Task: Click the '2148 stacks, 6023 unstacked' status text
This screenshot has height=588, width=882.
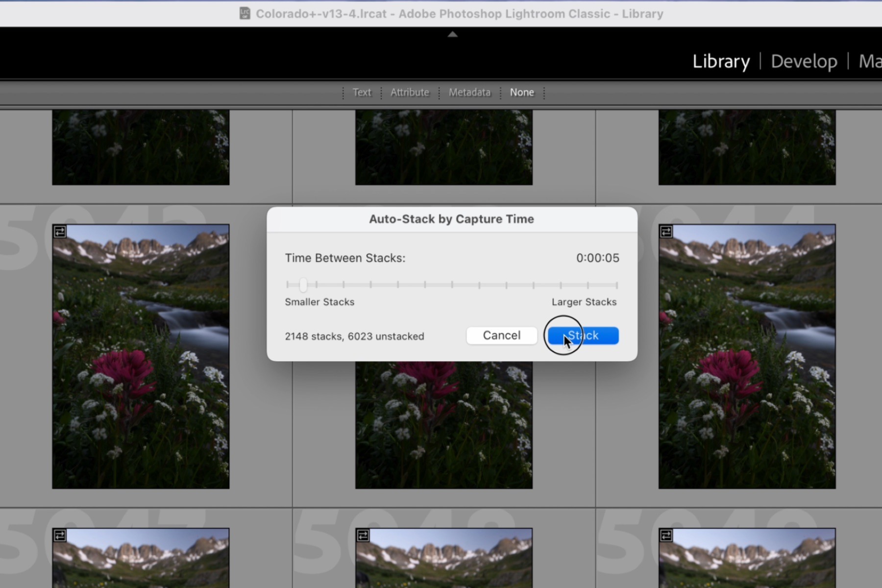Action: 354,336
